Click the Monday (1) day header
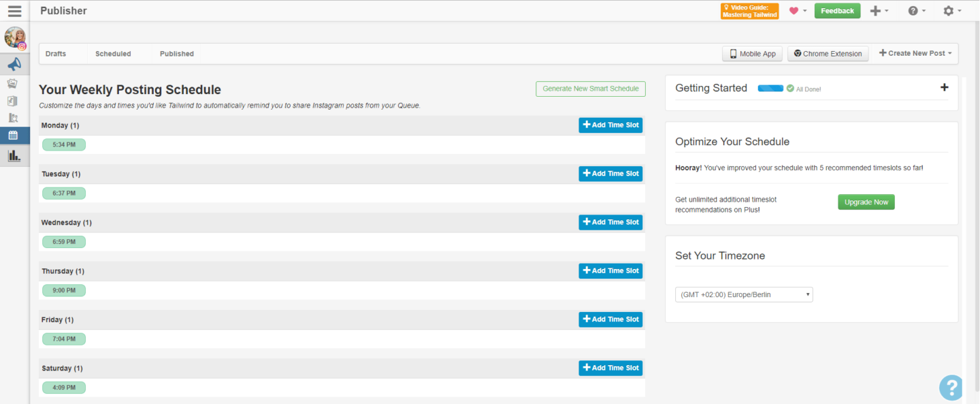This screenshot has height=404, width=980. click(x=61, y=125)
